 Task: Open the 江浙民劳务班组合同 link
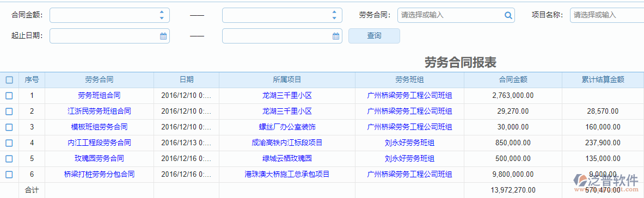click(99, 112)
